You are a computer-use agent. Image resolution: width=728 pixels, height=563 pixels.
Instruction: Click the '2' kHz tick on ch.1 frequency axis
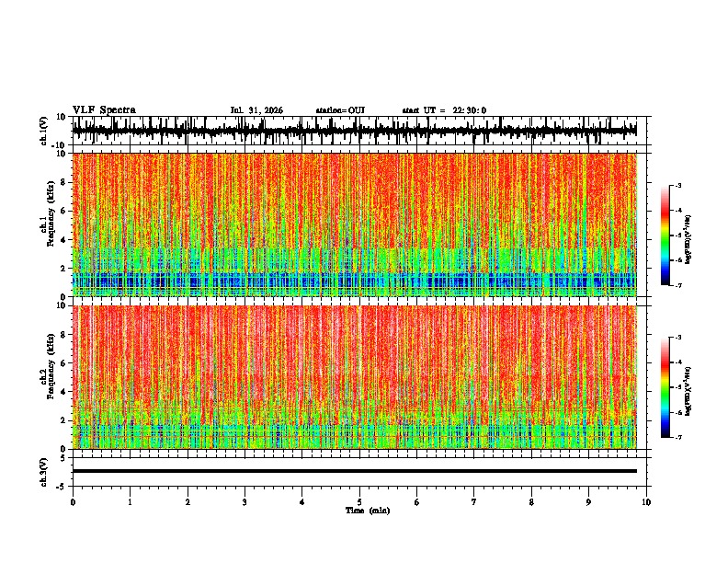[64, 269]
